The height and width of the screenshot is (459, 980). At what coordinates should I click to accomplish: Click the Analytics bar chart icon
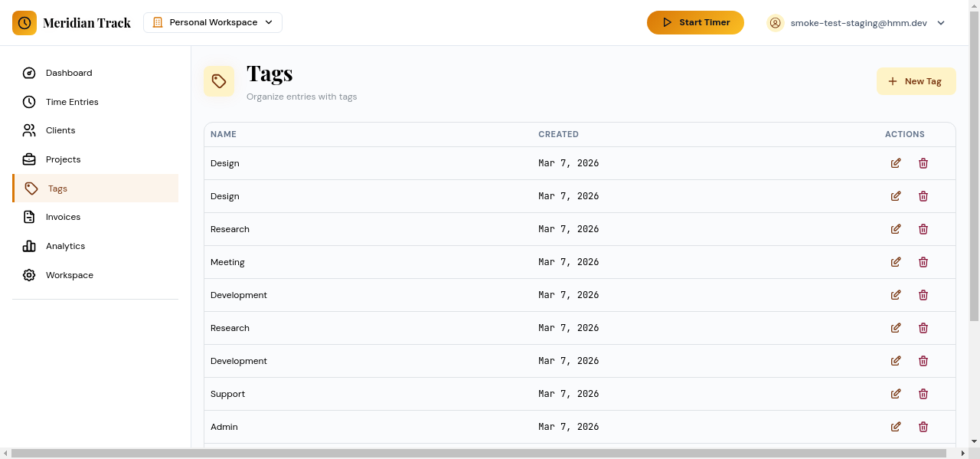point(29,246)
